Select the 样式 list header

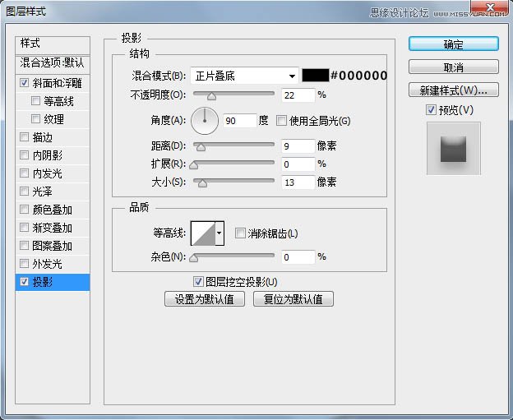[x=53, y=45]
